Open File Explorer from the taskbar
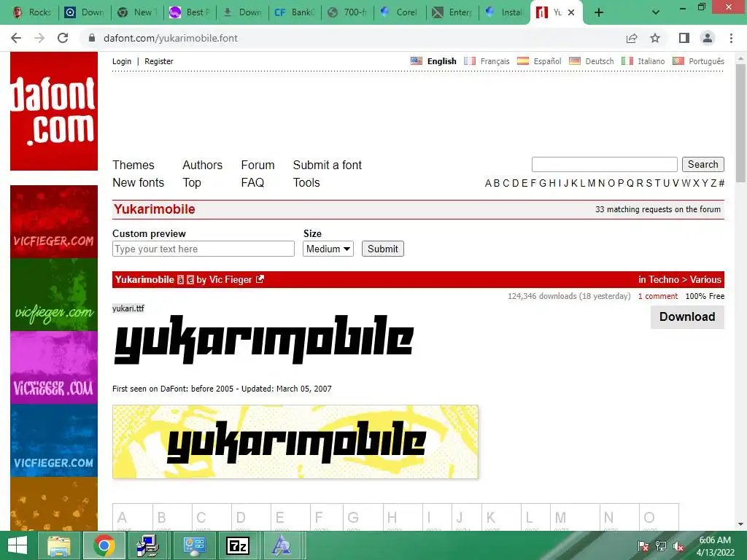This screenshot has width=747, height=560. (x=59, y=545)
